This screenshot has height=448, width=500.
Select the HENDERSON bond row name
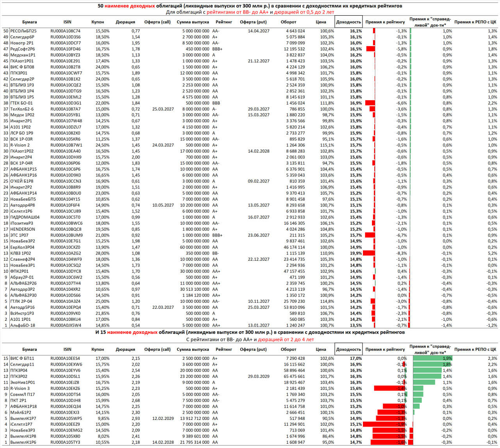[22, 229]
